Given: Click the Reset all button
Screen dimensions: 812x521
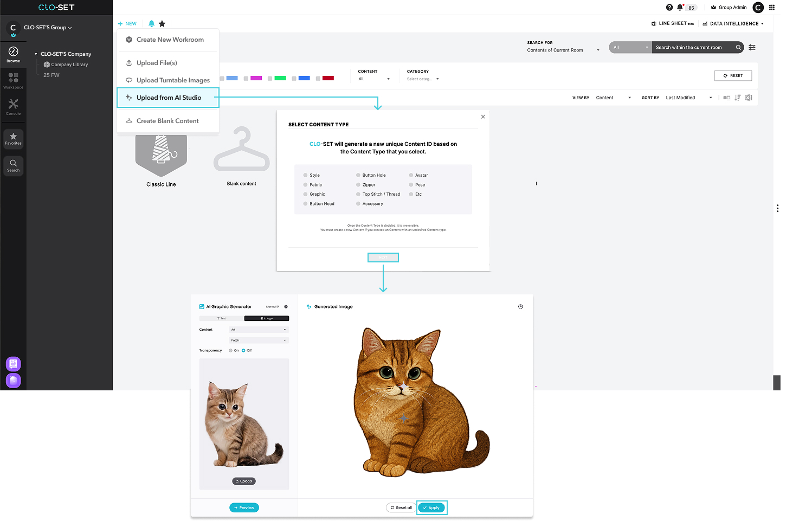Looking at the screenshot, I should (401, 507).
